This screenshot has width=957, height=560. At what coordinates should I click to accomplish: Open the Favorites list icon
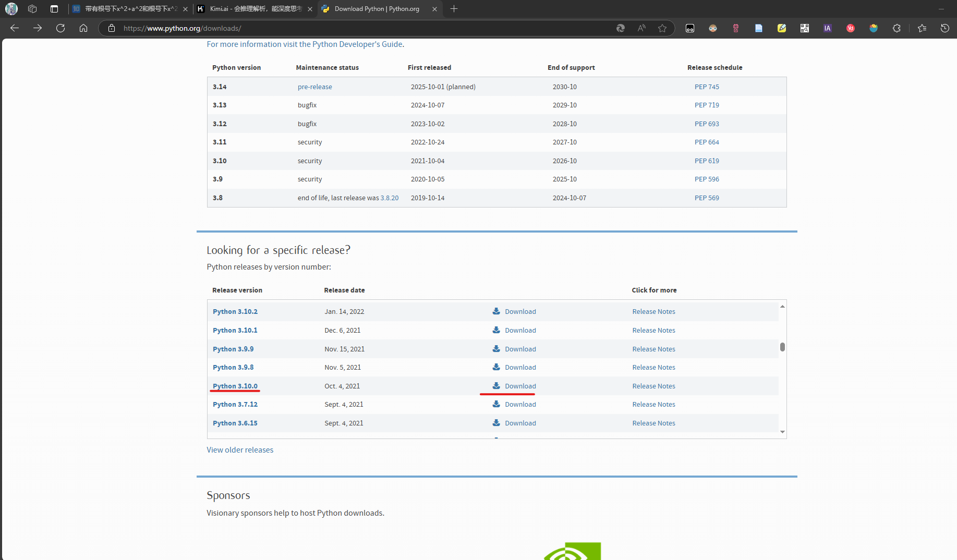coord(922,28)
